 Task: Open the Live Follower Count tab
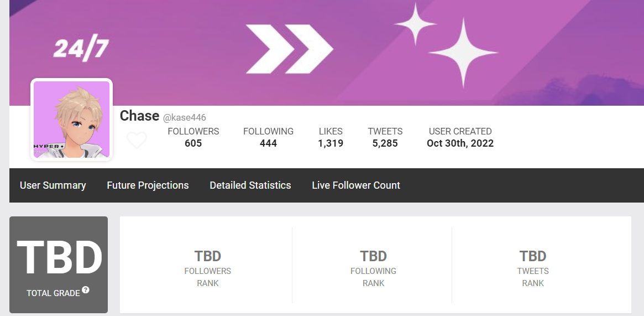click(355, 185)
